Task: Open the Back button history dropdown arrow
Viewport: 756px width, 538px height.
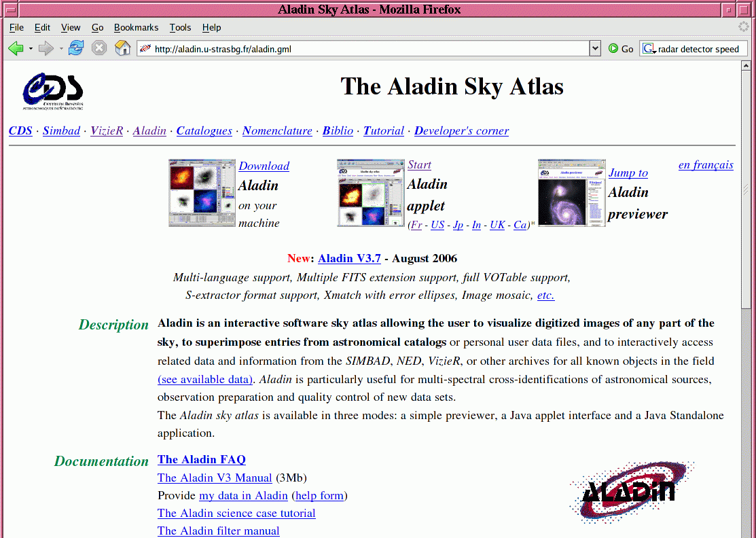Action: [x=31, y=49]
